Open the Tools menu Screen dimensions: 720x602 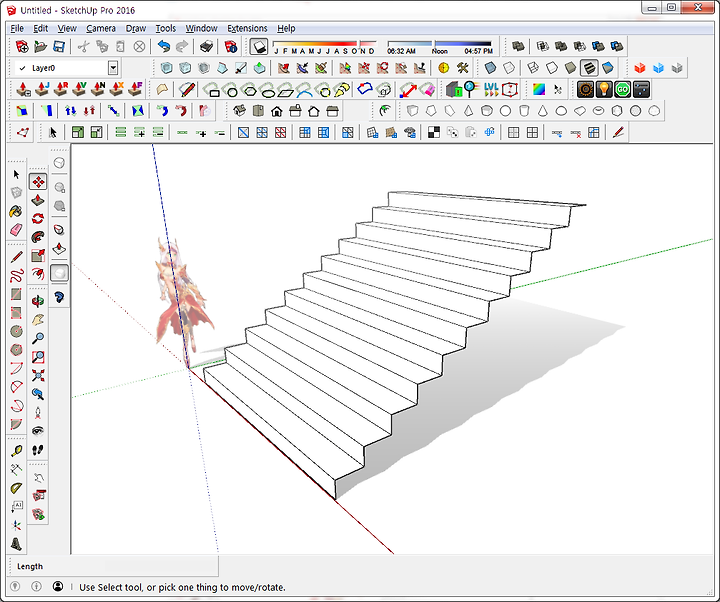tap(165, 28)
